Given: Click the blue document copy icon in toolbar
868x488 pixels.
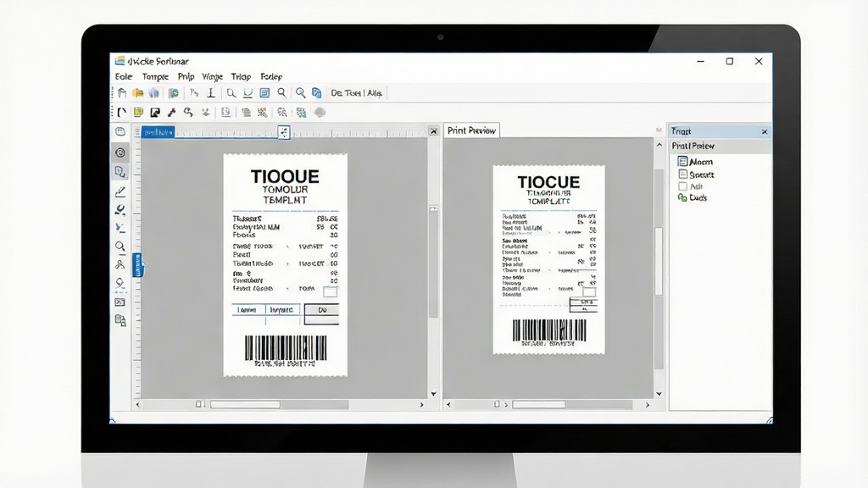Looking at the screenshot, I should pyautogui.click(x=317, y=93).
